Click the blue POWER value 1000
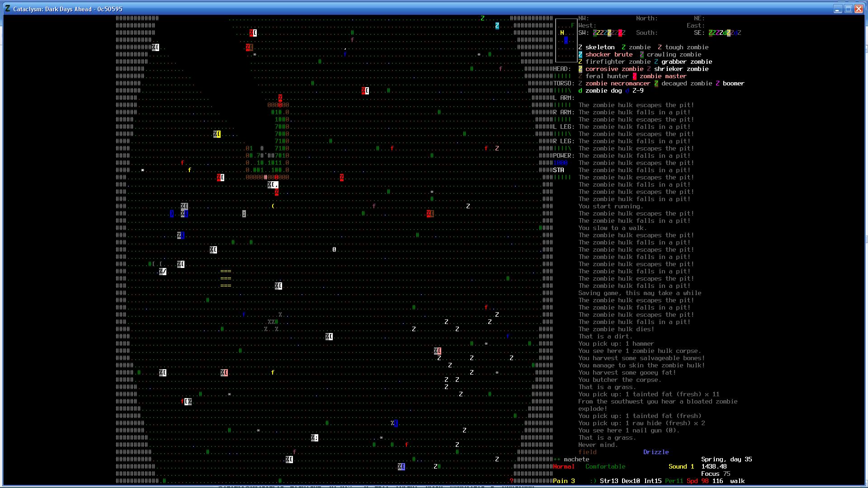The image size is (868, 488). pos(560,163)
